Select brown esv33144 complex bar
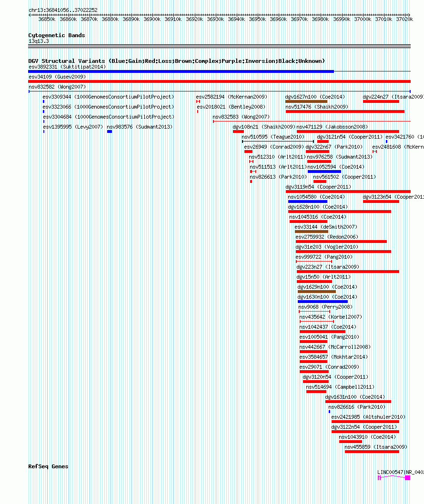Viewport: 424px width, 504px height. (x=311, y=232)
